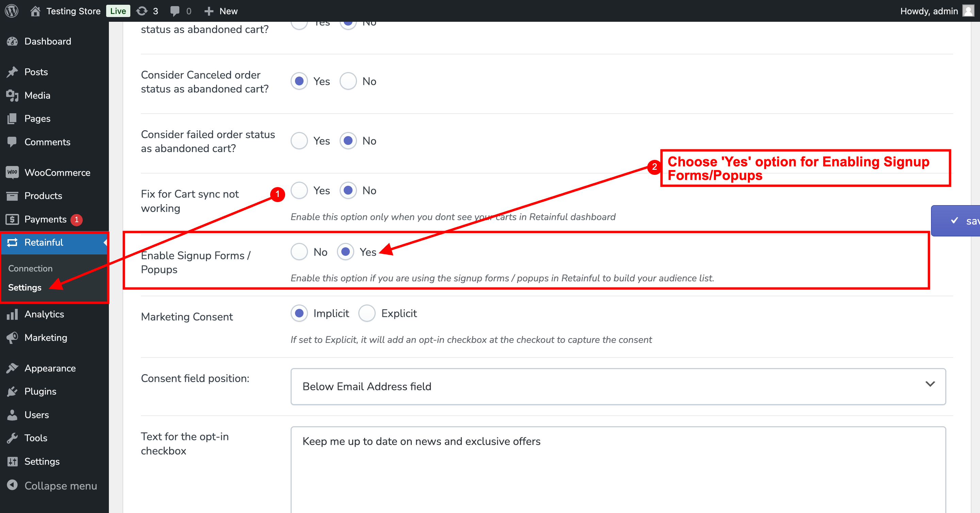
Task: Click the comments bubble icon in the admin bar
Action: tap(175, 11)
